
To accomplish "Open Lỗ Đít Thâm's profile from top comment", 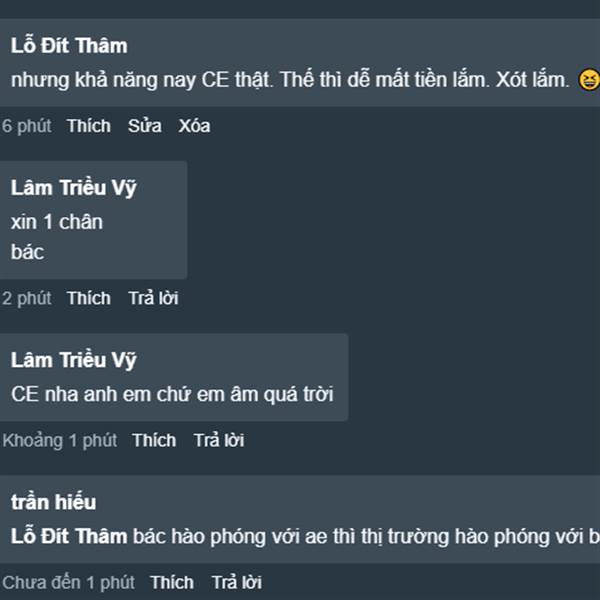I will click(69, 46).
